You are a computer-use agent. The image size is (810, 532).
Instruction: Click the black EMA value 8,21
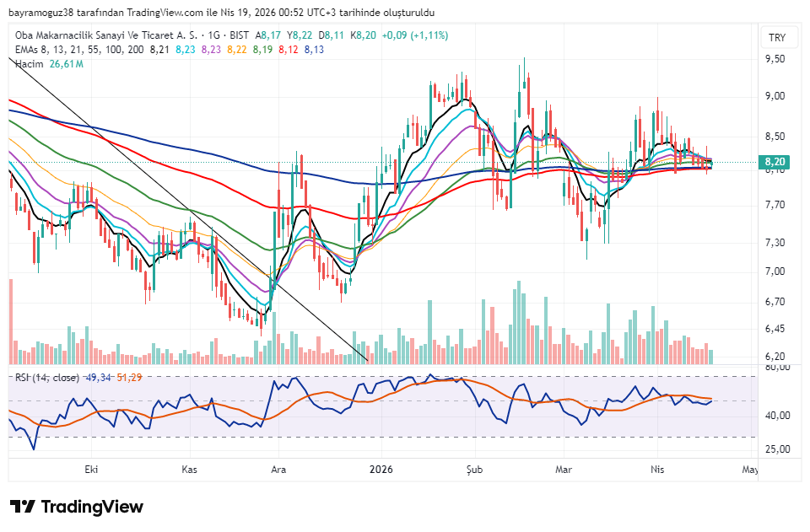(x=159, y=50)
